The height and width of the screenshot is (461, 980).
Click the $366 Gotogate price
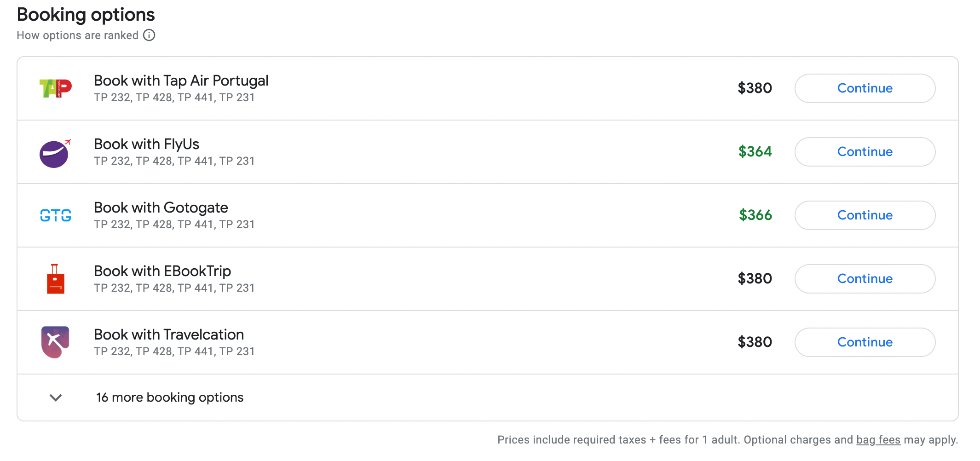(755, 215)
